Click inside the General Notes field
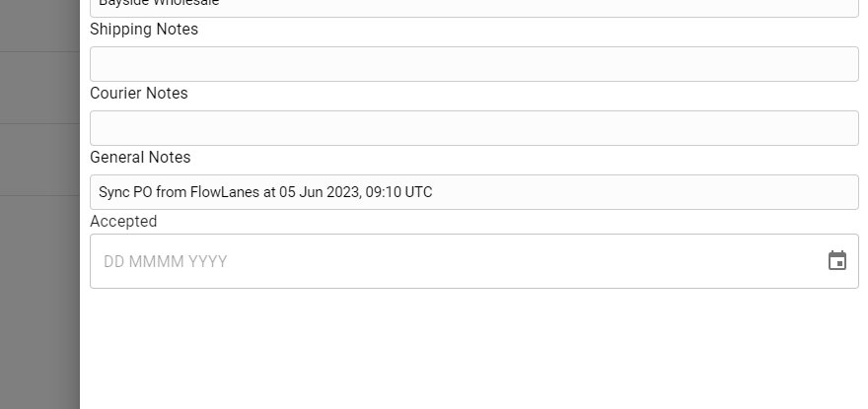868x409 pixels. (x=473, y=192)
